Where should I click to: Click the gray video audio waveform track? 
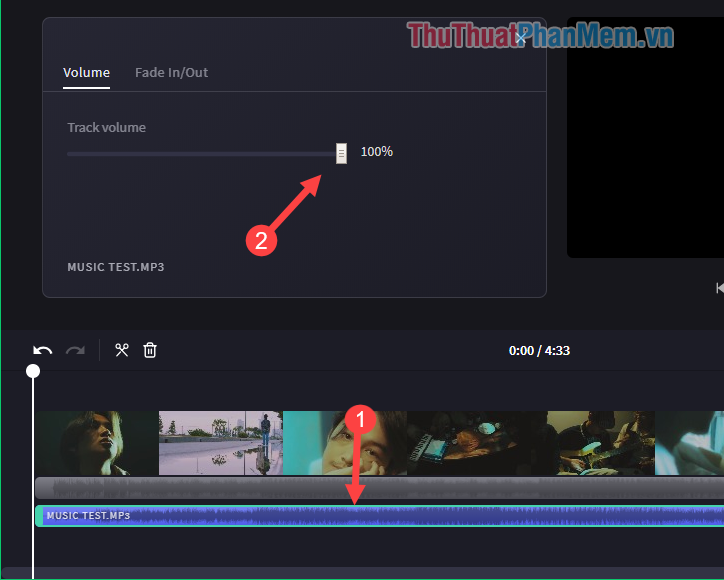380,489
